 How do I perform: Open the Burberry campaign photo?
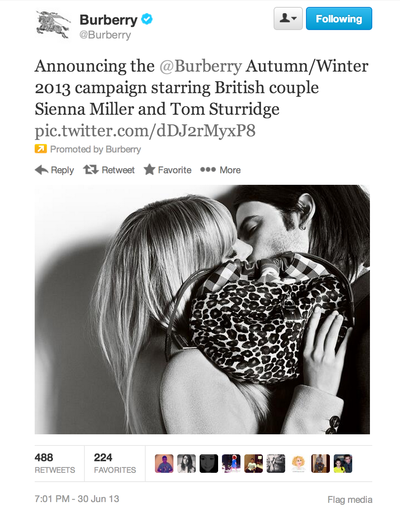point(202,309)
